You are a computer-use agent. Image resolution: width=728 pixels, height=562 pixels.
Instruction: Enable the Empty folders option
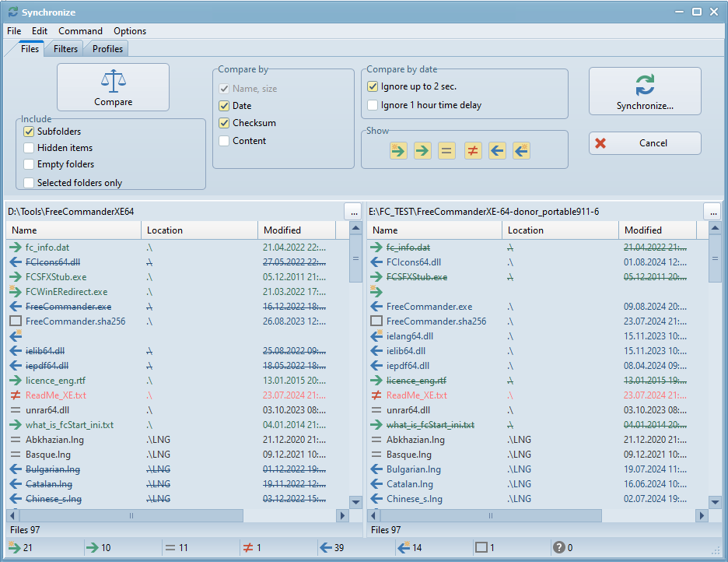pos(29,164)
